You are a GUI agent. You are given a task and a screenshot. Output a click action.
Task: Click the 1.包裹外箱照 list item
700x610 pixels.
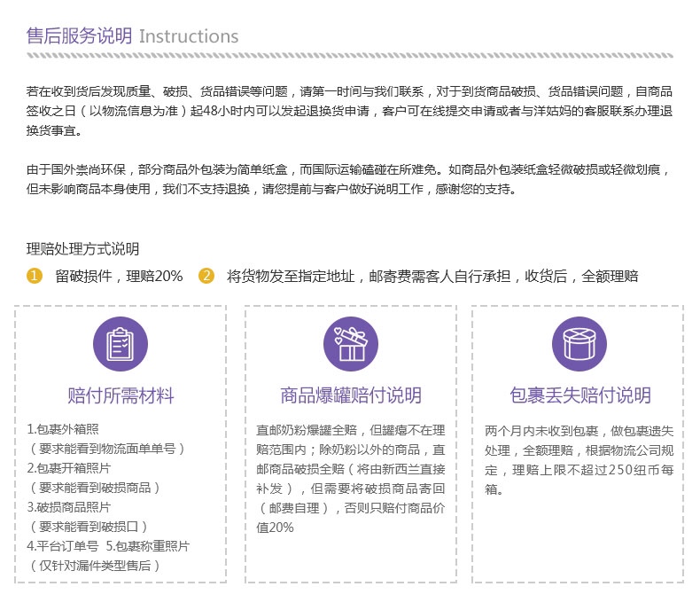tap(62, 429)
